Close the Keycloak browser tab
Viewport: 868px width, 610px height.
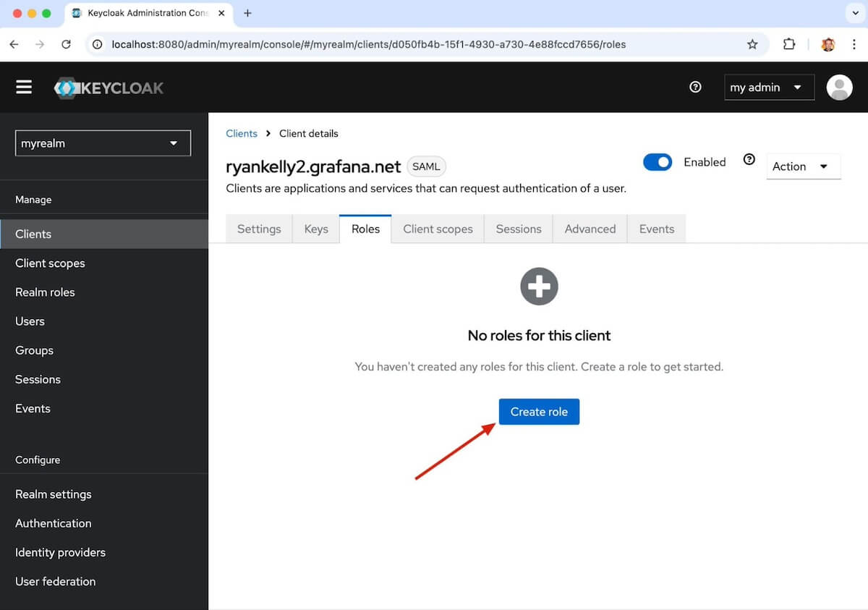click(221, 13)
